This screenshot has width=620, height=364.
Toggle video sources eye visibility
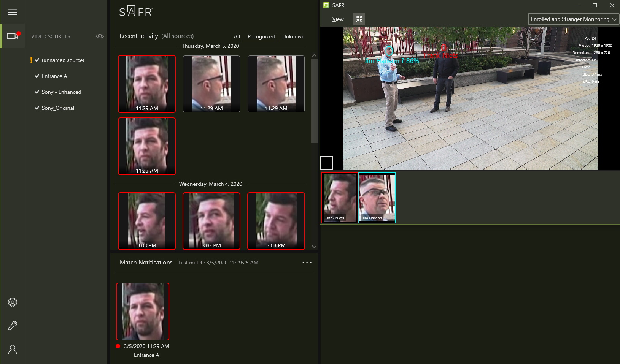tap(100, 36)
